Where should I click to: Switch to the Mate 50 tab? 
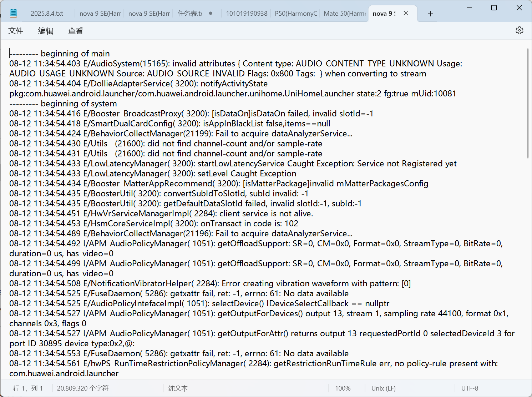click(344, 13)
